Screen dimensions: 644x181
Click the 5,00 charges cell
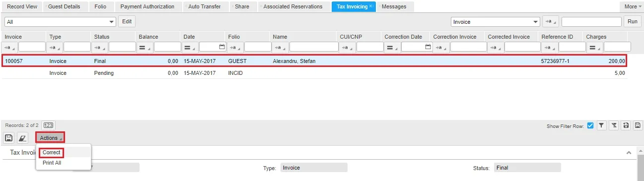(620, 73)
